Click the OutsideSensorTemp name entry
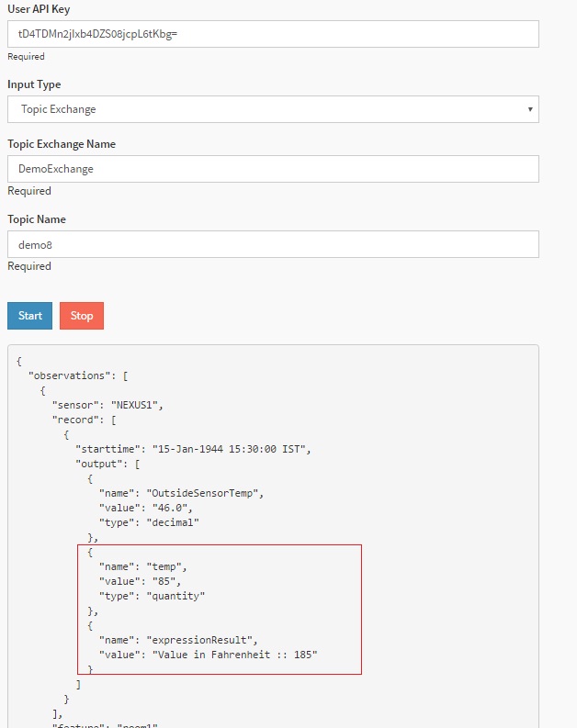Viewport: 577px width, 728px height. 181,493
